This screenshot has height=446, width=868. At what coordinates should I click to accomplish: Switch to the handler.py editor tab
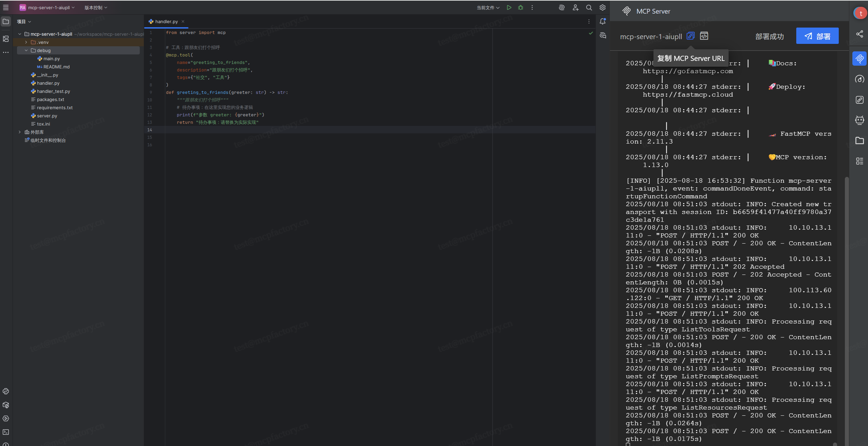[x=166, y=21]
